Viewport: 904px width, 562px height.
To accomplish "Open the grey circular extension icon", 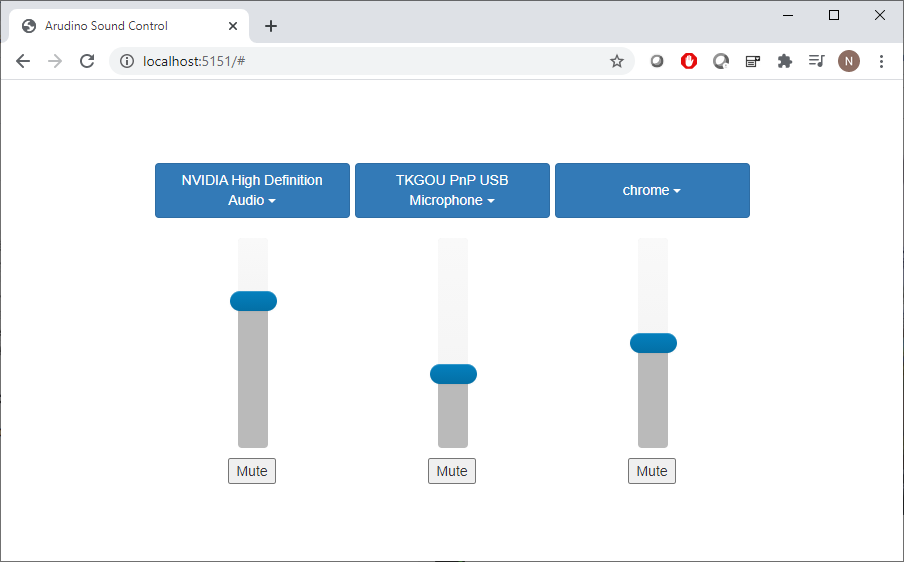I will [657, 61].
